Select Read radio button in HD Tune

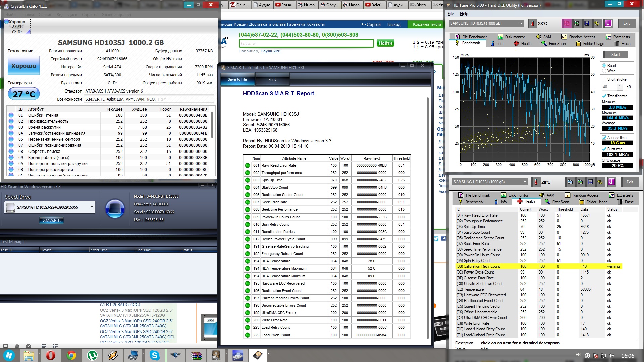tap(604, 66)
